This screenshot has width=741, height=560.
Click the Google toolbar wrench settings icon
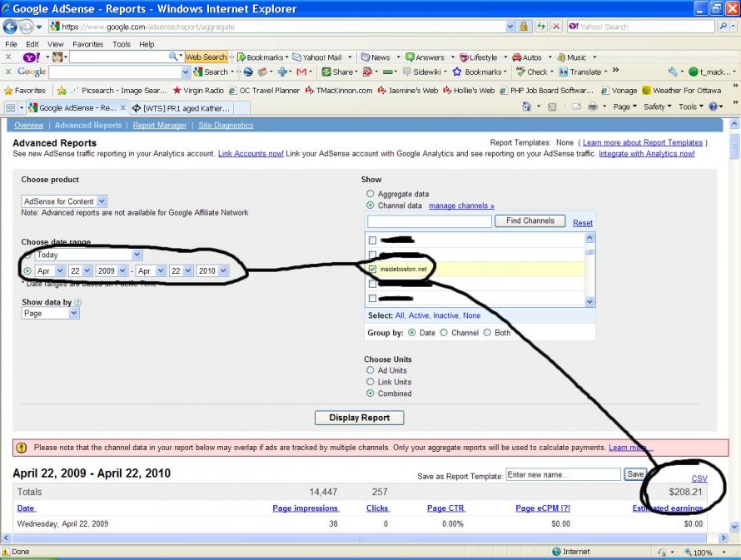click(673, 72)
